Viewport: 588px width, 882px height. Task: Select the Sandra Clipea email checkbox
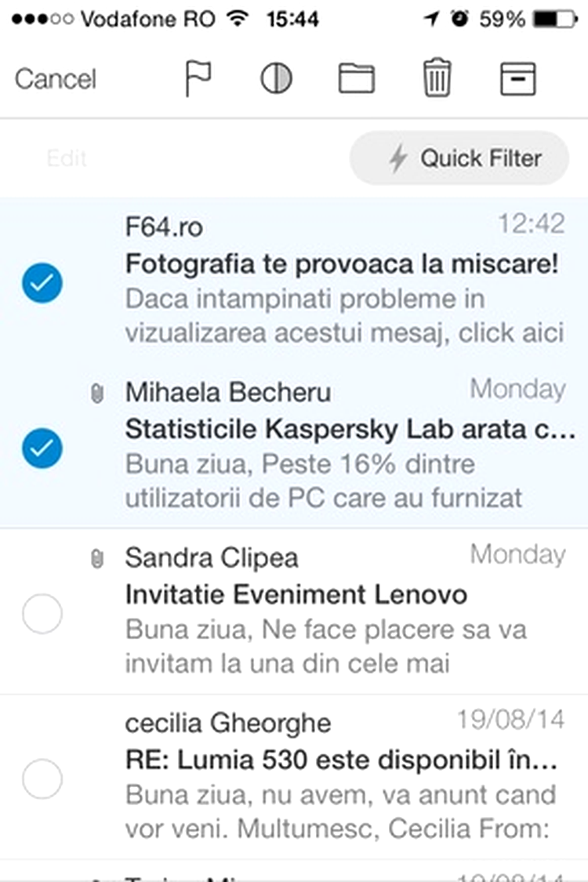tap(42, 613)
